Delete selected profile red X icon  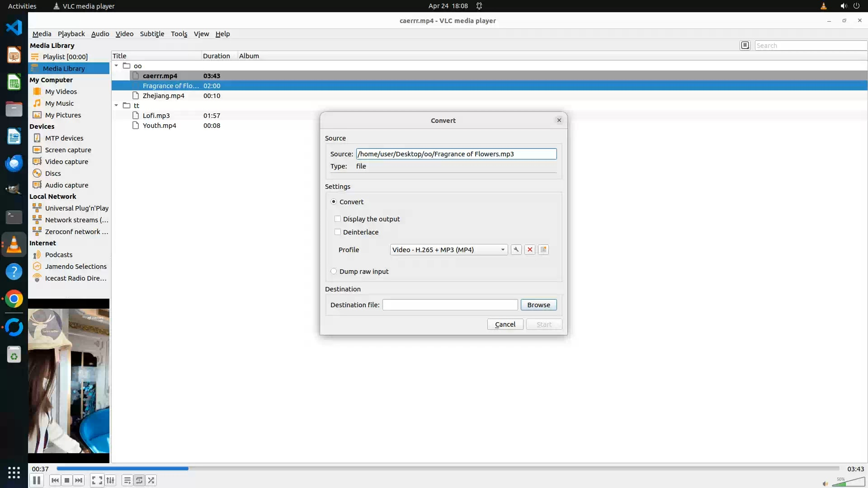(530, 249)
